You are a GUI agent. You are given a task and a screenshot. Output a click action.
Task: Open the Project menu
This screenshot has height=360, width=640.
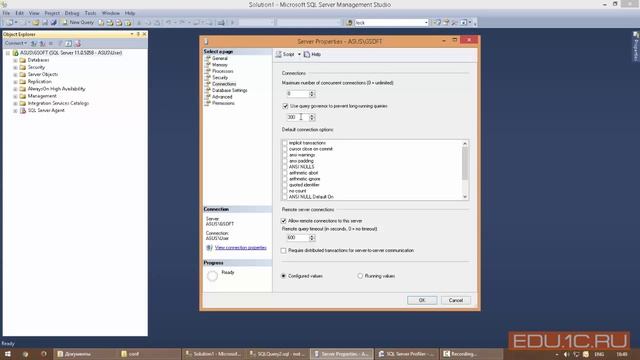point(52,13)
